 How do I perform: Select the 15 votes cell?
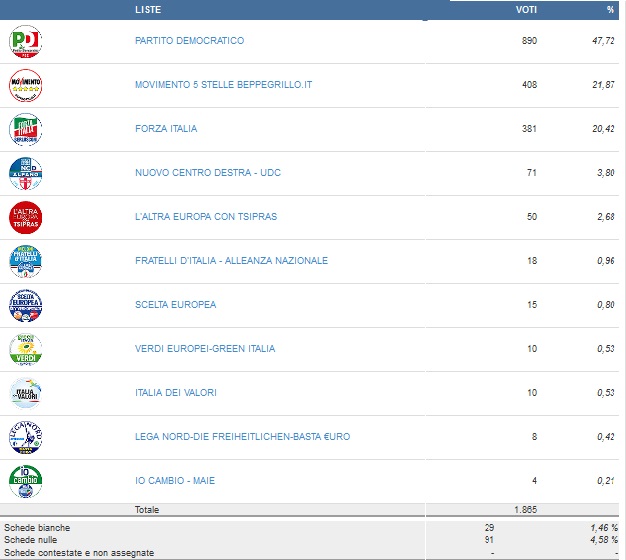click(x=532, y=305)
